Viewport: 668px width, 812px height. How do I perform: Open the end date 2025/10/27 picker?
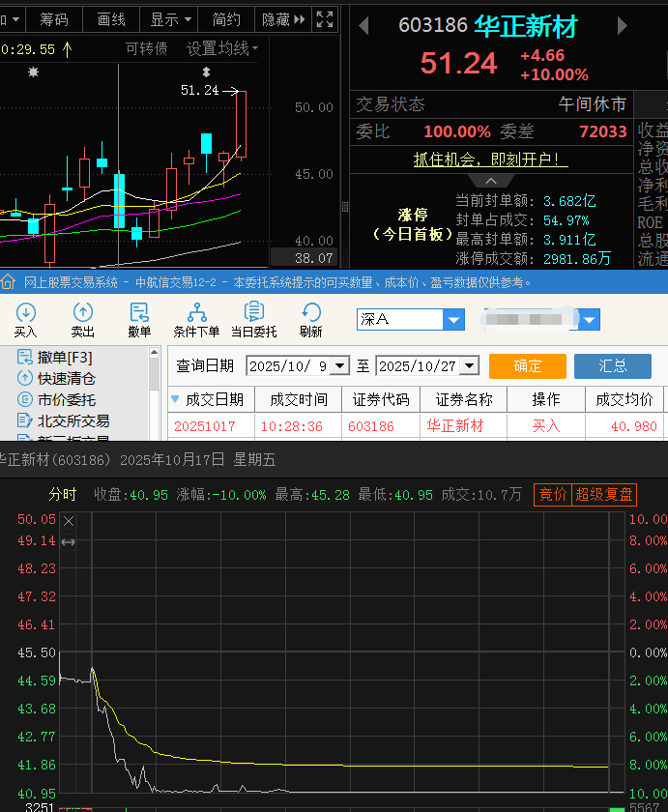(x=469, y=366)
